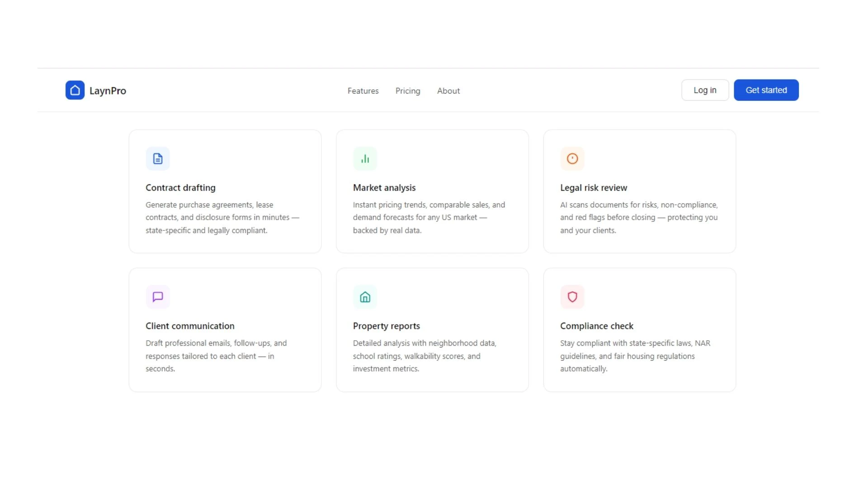Click the Market analysis bar chart icon
The width and height of the screenshot is (868, 488).
[365, 159]
